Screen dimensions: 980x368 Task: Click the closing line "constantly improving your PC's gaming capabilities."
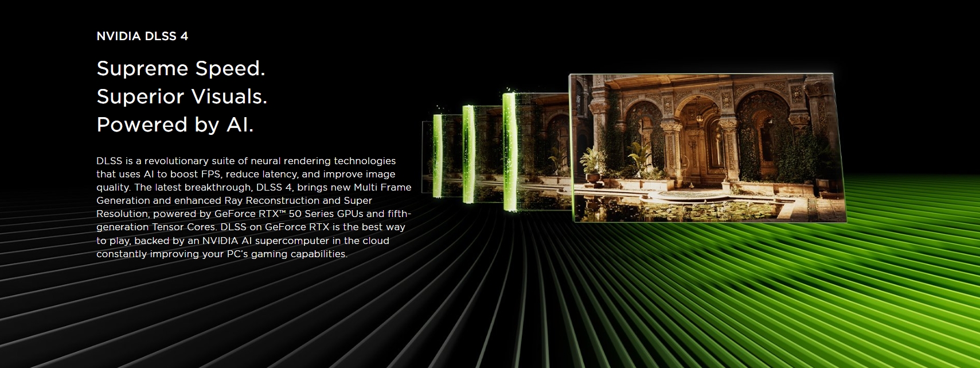coord(222,254)
